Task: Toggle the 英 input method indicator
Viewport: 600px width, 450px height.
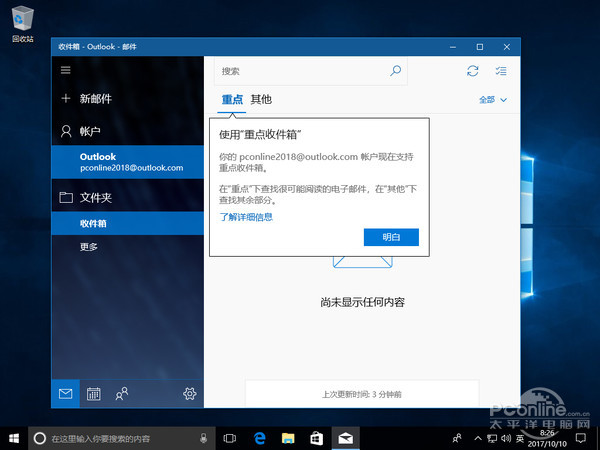Action: point(520,438)
